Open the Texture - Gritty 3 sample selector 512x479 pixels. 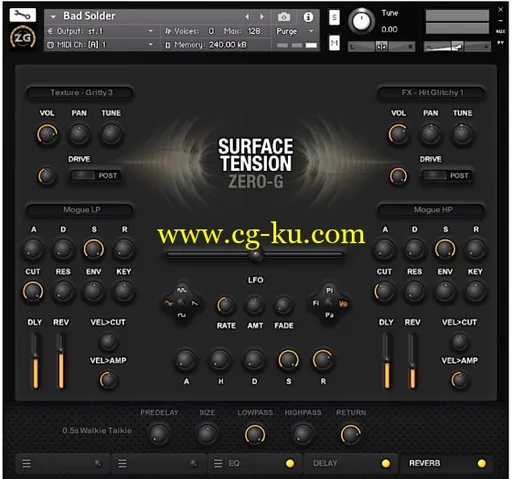pyautogui.click(x=80, y=93)
